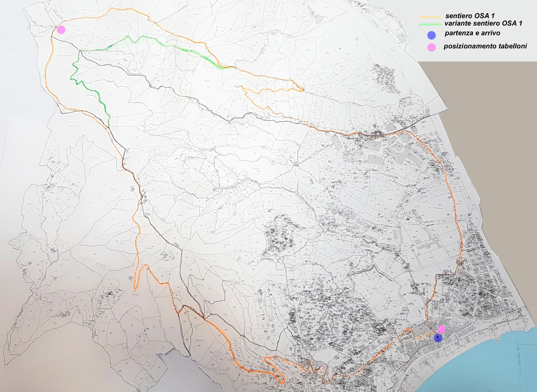Screen dimensions: 537x392
Task: Click the blue dot in the legend
Action: pyautogui.click(x=431, y=35)
